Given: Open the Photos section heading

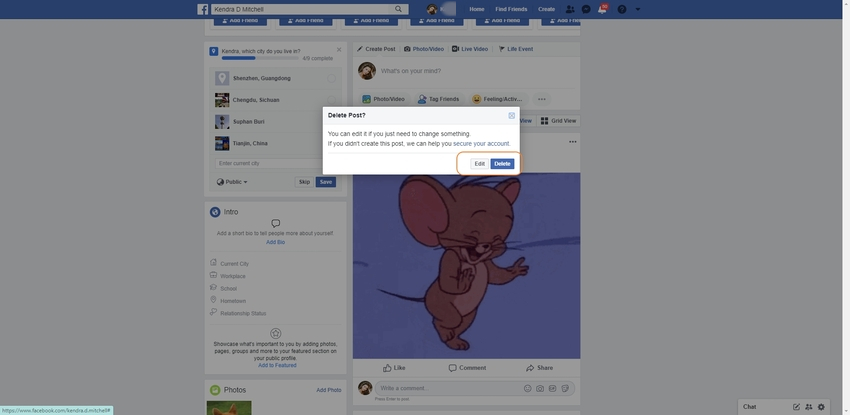Looking at the screenshot, I should [x=235, y=390].
